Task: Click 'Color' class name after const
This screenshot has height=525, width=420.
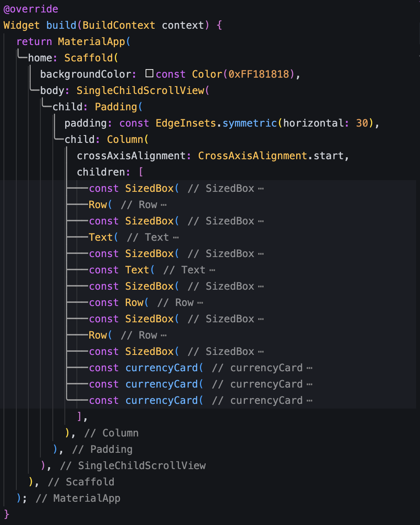Action: coord(207,74)
